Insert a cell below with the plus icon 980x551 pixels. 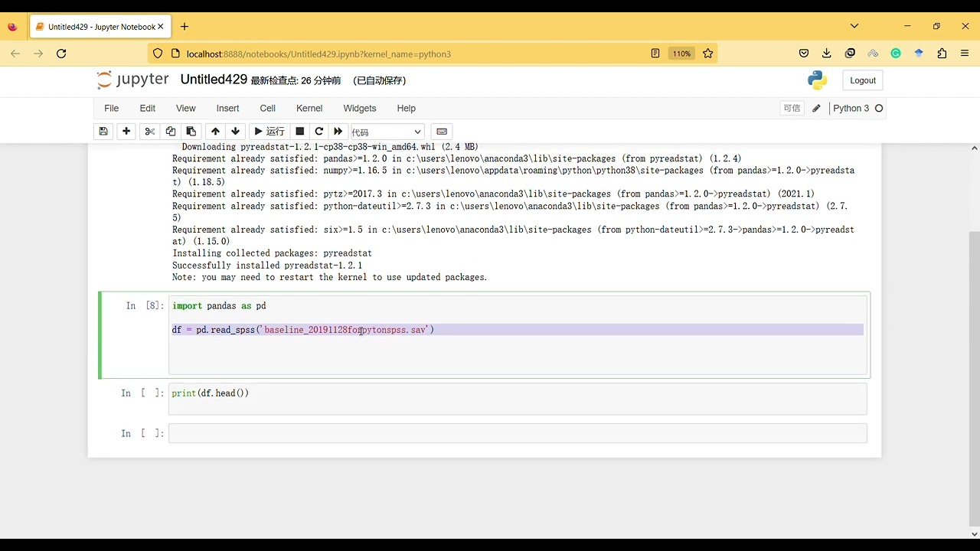[126, 132]
